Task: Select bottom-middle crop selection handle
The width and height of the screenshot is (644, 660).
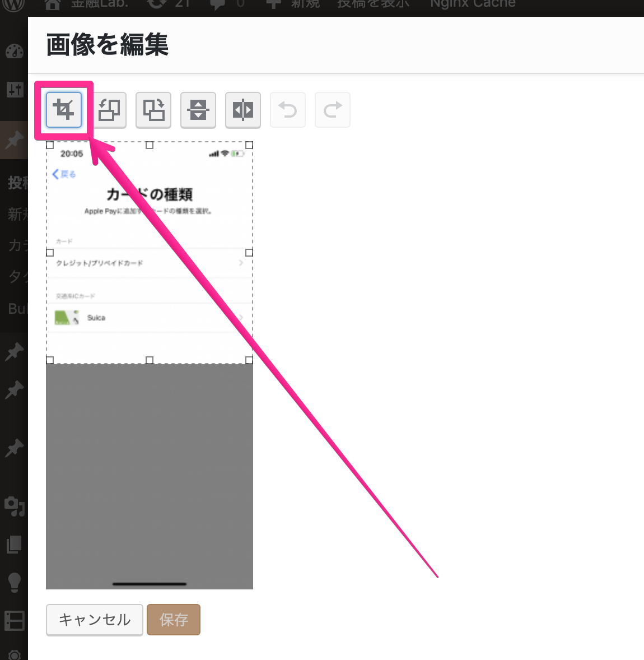Action: [150, 360]
